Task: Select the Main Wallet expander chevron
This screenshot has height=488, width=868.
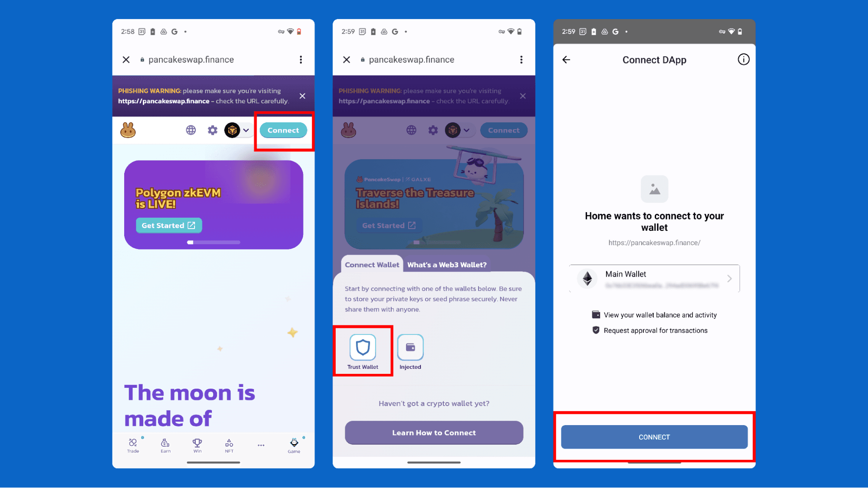Action: tap(729, 278)
